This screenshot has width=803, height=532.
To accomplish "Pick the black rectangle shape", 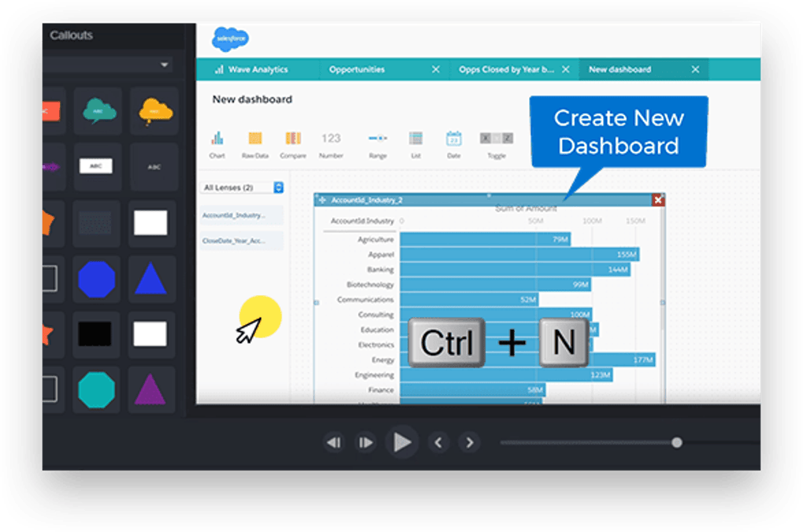I will (x=94, y=334).
